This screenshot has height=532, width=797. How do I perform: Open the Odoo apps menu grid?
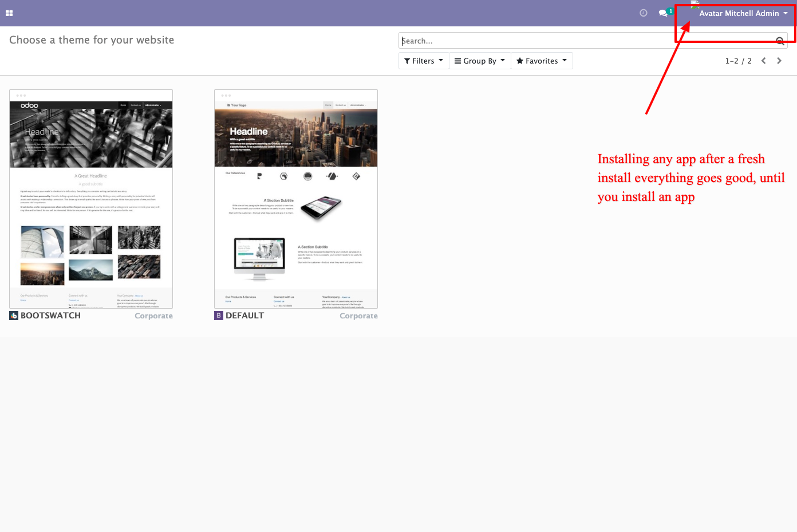coord(9,12)
